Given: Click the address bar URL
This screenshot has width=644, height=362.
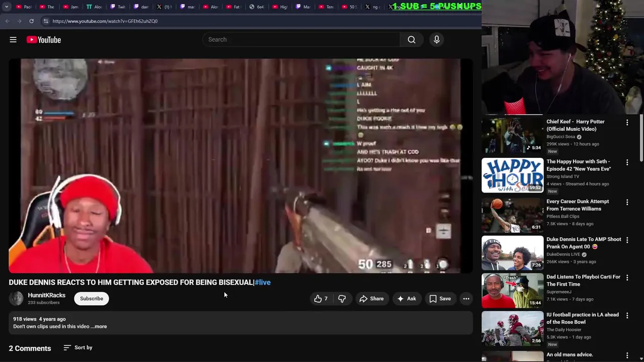Looking at the screenshot, I should 105,21.
